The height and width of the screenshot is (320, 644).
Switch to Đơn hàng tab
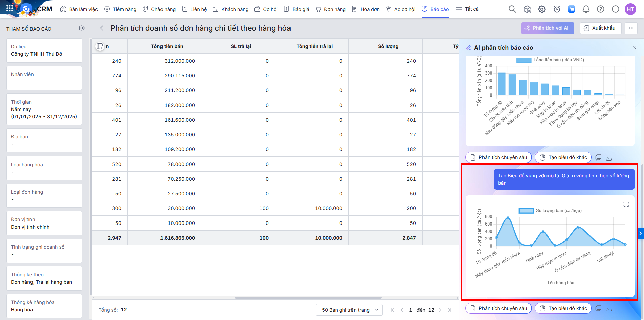click(x=330, y=9)
